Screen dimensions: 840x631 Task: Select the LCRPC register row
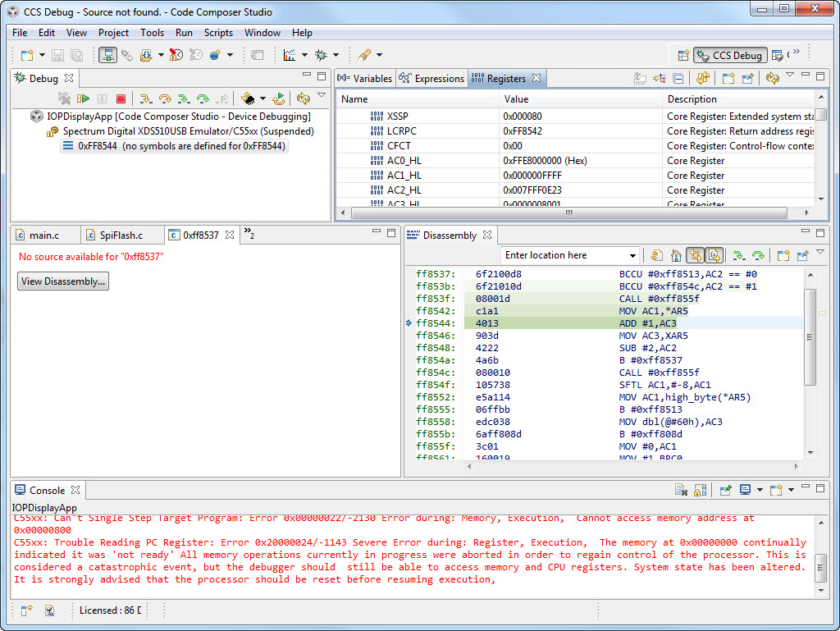pos(574,130)
